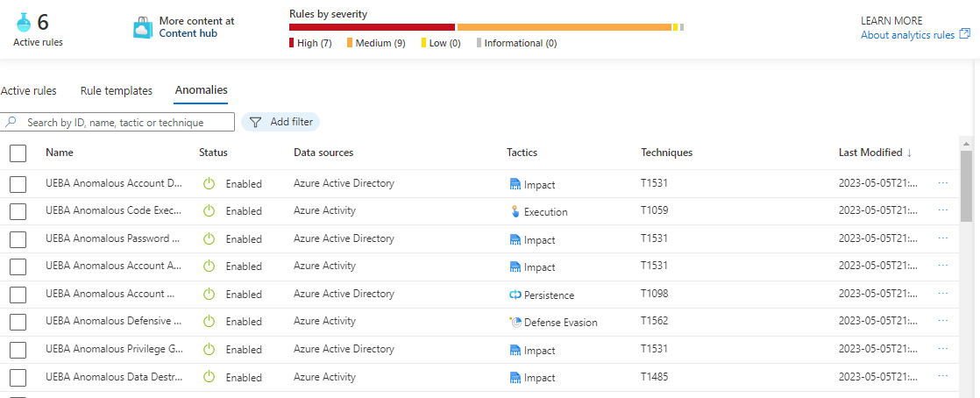The image size is (980, 398).
Task: Check the UEBA Anomalous Code Execution row checkbox
Action: 18,211
